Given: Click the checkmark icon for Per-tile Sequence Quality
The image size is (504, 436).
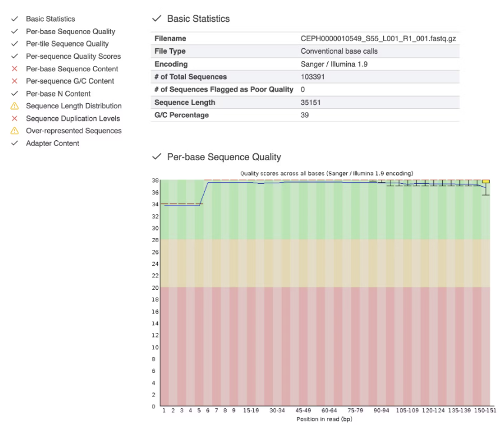Looking at the screenshot, I should pos(15,44).
